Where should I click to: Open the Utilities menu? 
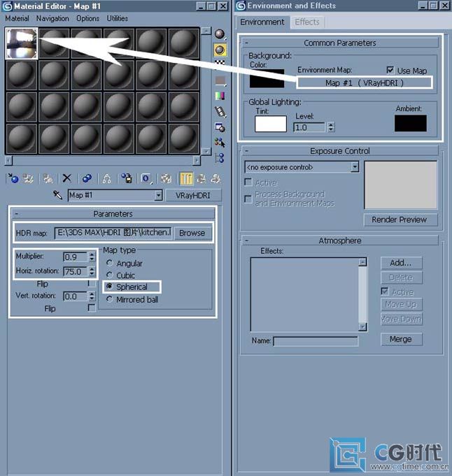tap(118, 18)
